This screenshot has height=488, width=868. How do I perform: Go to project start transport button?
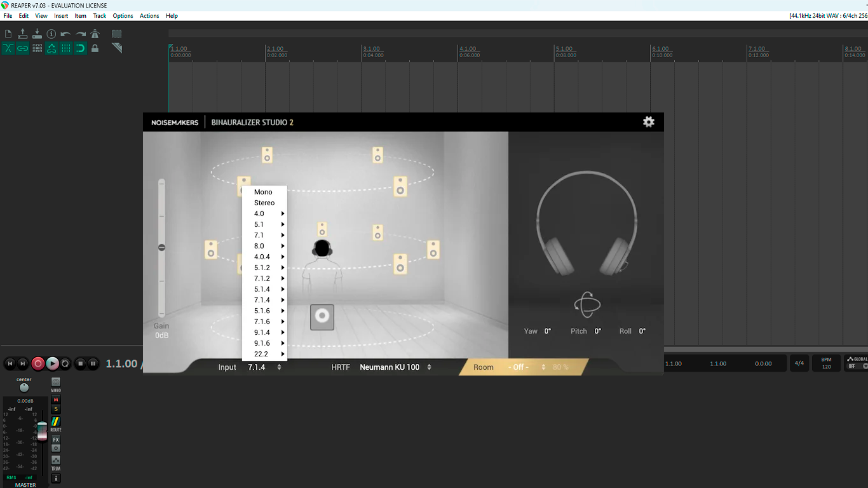pyautogui.click(x=10, y=363)
